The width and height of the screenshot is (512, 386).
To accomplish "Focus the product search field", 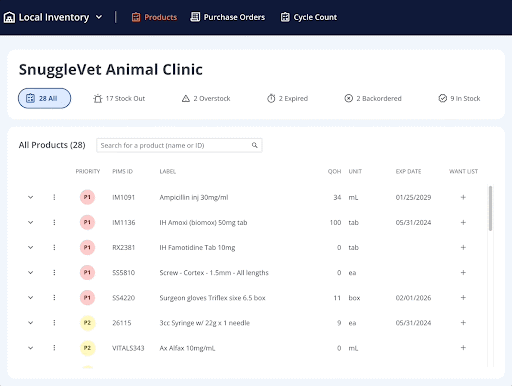I will point(179,145).
